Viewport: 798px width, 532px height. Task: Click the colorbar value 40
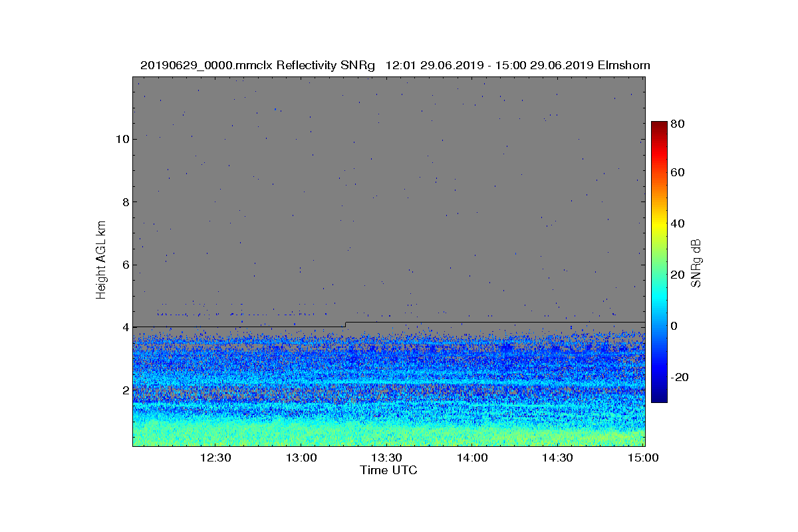pos(678,223)
